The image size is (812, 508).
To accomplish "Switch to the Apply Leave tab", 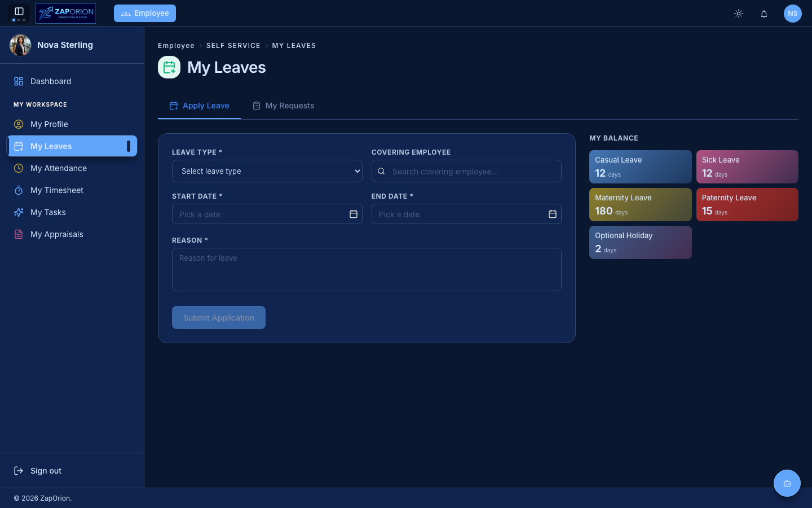I will pos(200,106).
